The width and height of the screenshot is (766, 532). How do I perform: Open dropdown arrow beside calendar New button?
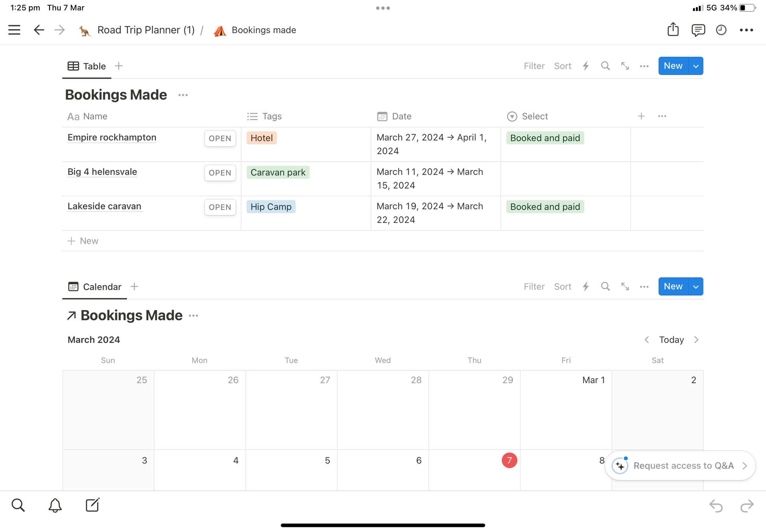click(x=696, y=286)
